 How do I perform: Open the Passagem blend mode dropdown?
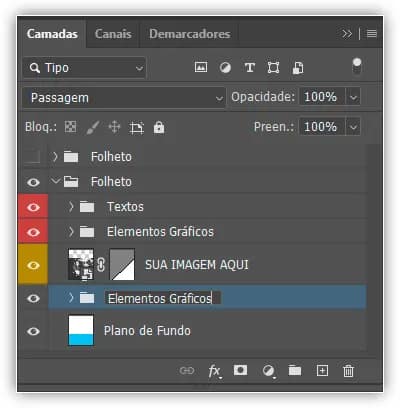tap(124, 98)
